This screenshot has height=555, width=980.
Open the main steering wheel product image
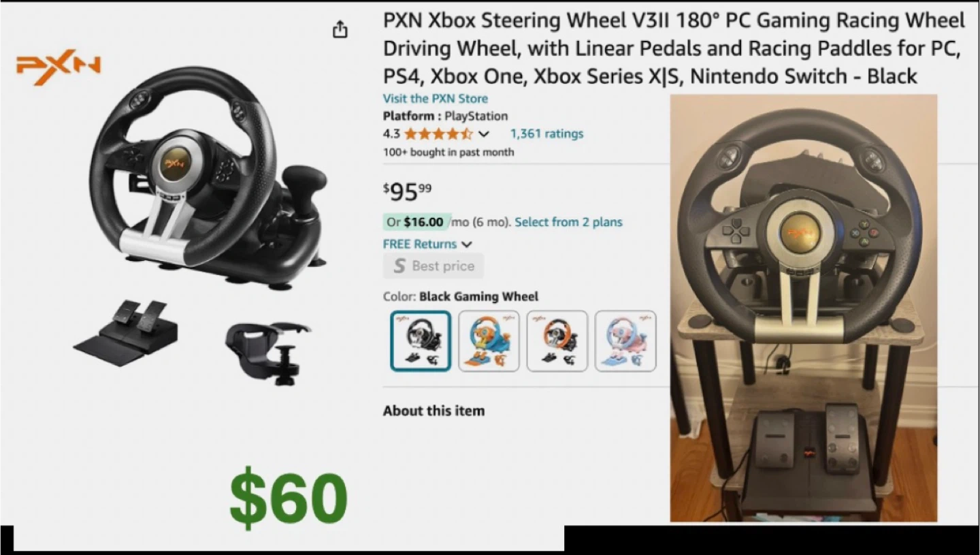coord(208,178)
